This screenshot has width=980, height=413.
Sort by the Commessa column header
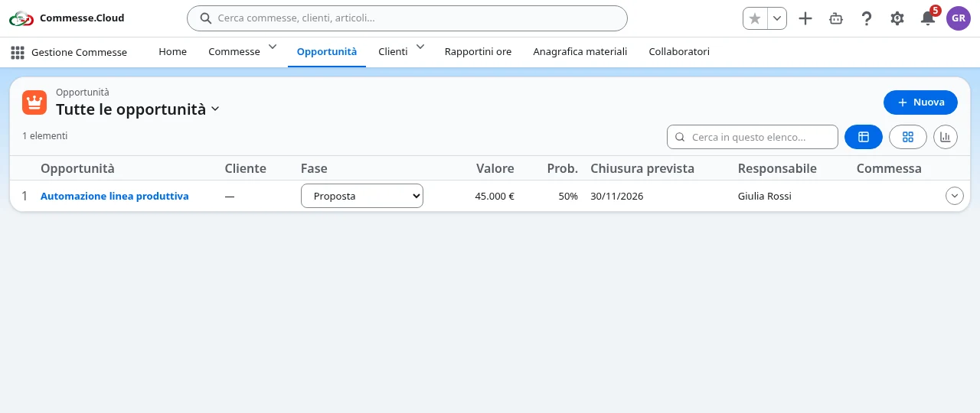tap(889, 168)
